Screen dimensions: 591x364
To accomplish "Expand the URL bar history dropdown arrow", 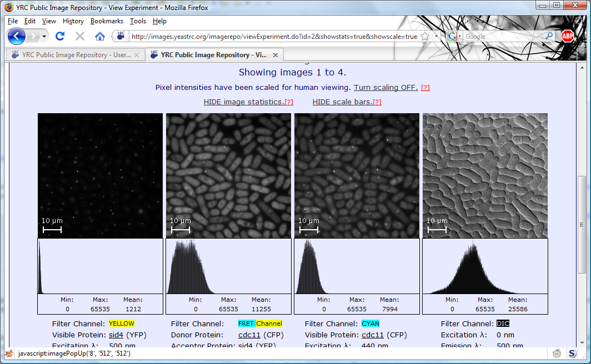I will tap(436, 37).
